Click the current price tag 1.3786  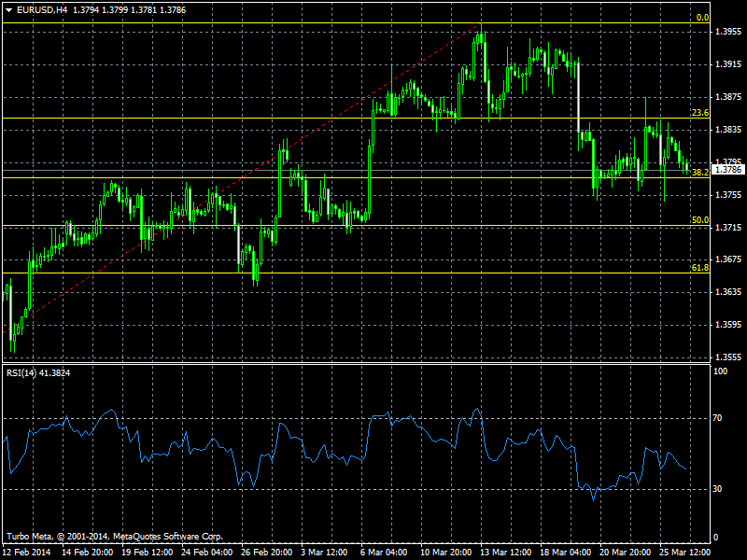coord(728,170)
